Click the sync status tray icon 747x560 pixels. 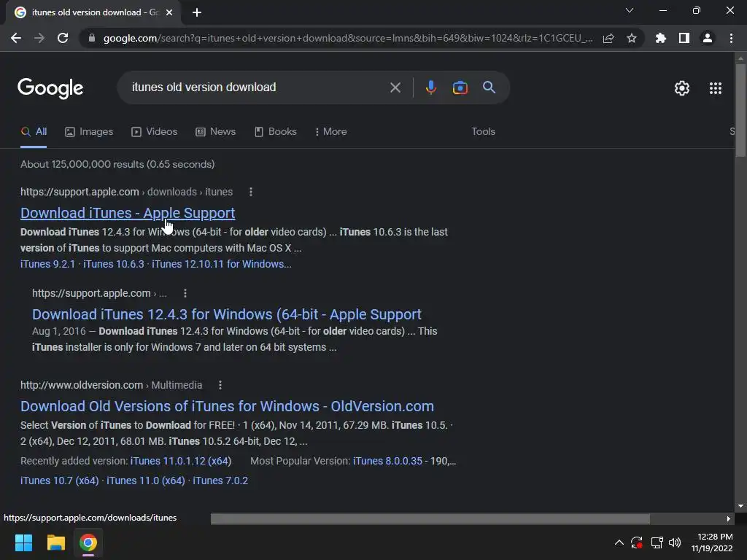637,542
